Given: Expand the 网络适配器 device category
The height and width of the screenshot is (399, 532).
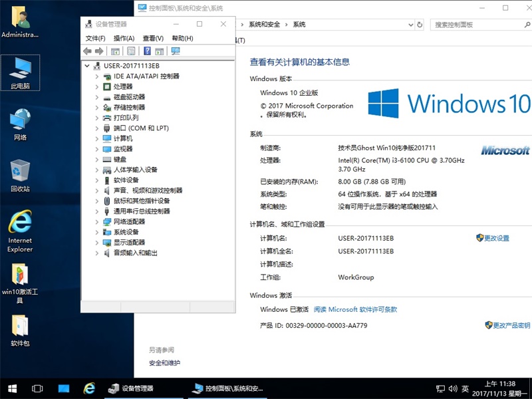Looking at the screenshot, I should point(97,221).
